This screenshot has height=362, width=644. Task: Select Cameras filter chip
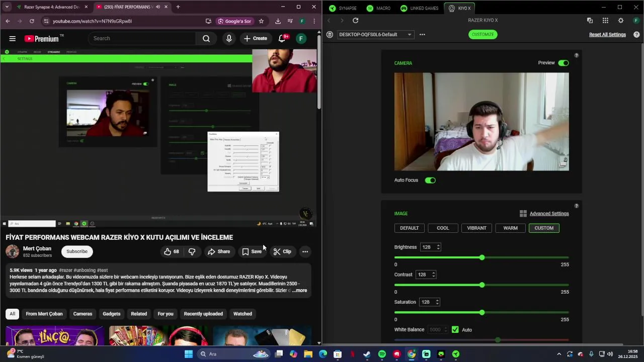[x=83, y=314]
